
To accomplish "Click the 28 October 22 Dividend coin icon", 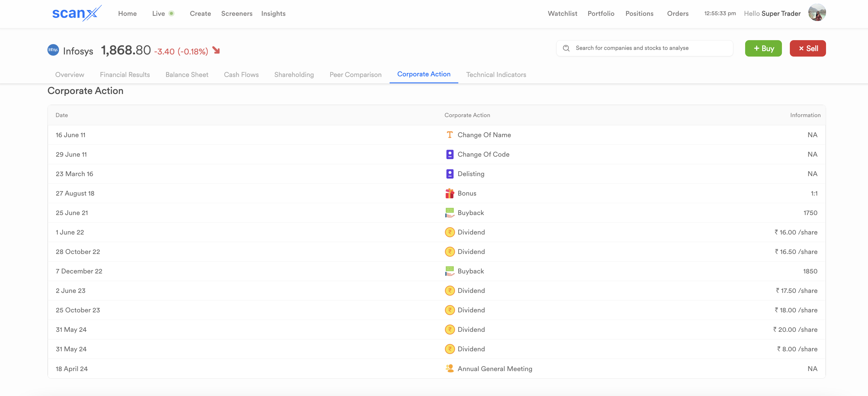I will click(x=450, y=252).
